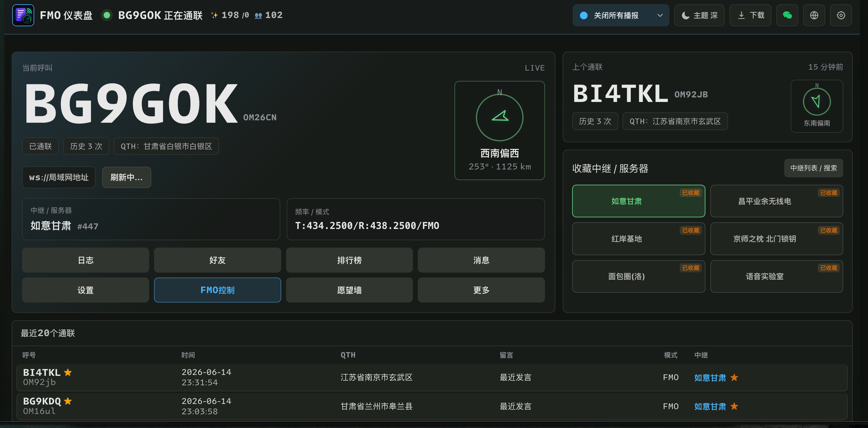Click the 已通联 status chip
This screenshot has height=428, width=868.
[x=40, y=146]
